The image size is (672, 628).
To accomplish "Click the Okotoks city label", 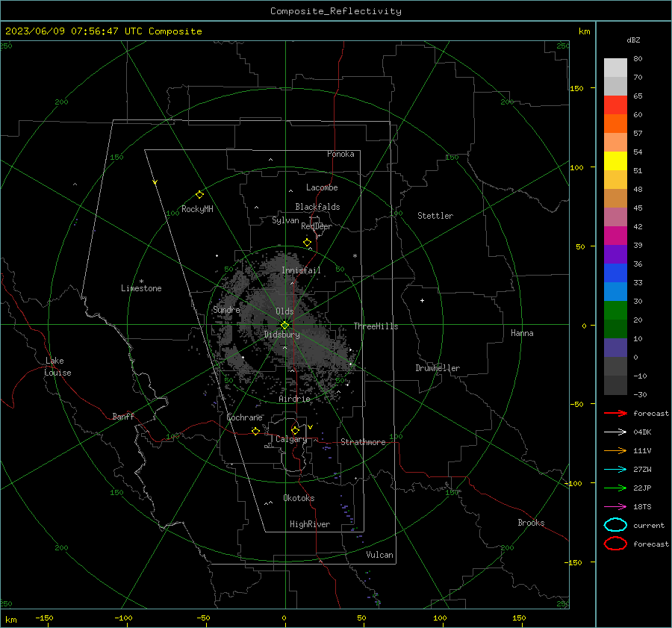I will [x=299, y=498].
